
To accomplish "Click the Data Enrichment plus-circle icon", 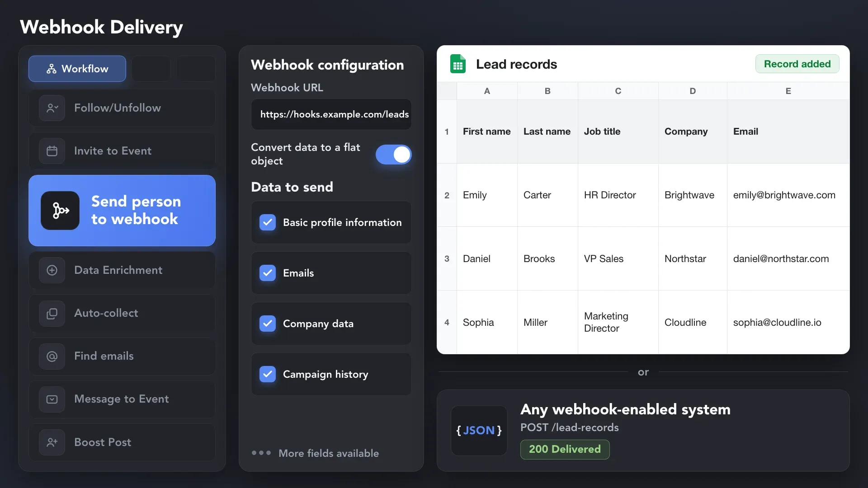I will point(52,270).
